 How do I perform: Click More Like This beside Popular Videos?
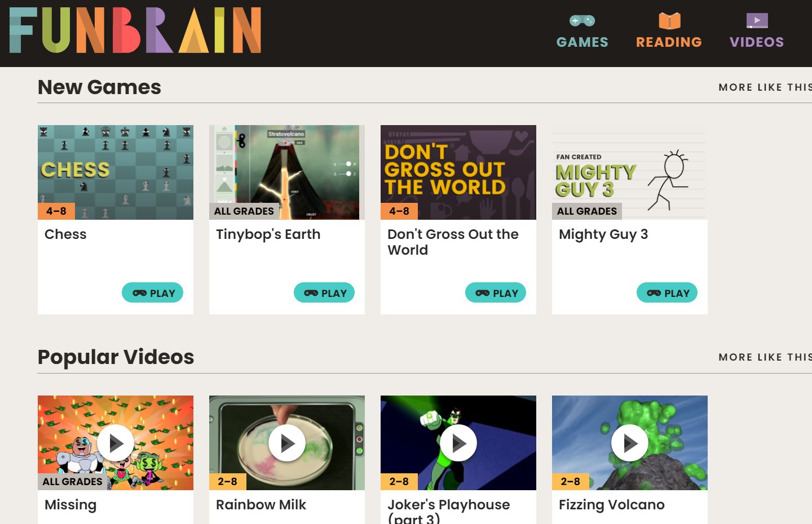pos(765,357)
